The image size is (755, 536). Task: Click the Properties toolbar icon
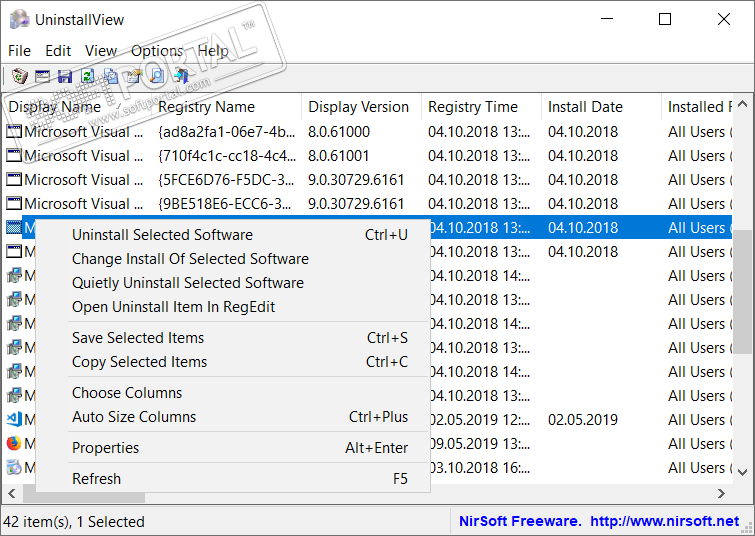point(133,76)
